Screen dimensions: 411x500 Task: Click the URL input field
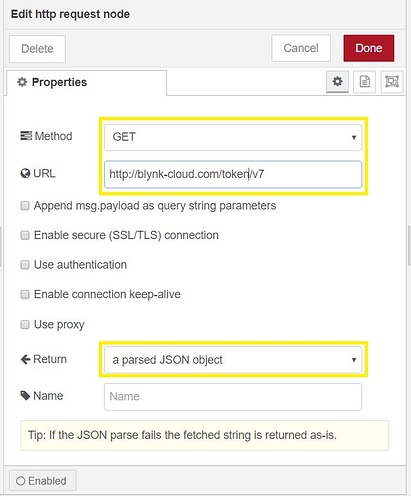[233, 174]
